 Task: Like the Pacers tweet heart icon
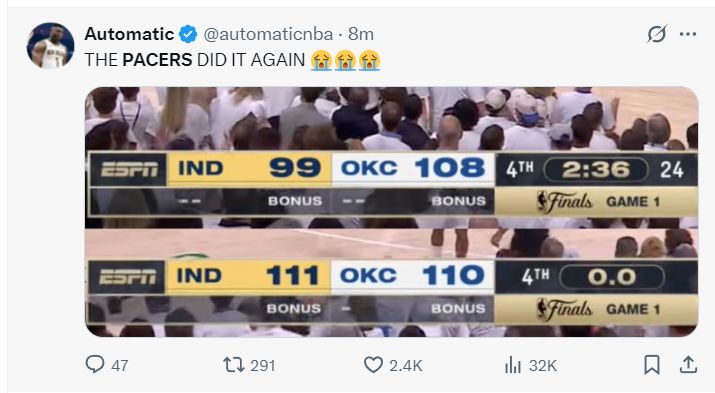point(373,365)
